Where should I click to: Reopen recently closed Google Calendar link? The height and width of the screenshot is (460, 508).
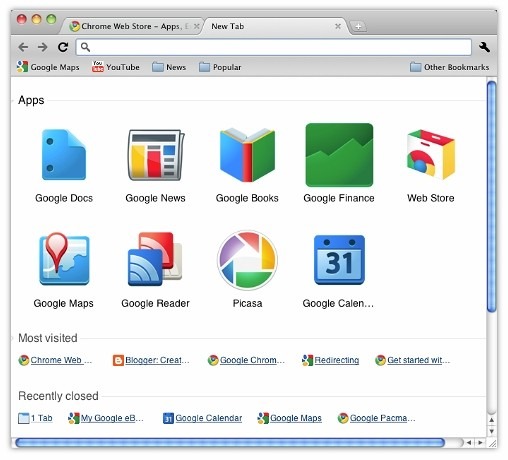pyautogui.click(x=202, y=418)
